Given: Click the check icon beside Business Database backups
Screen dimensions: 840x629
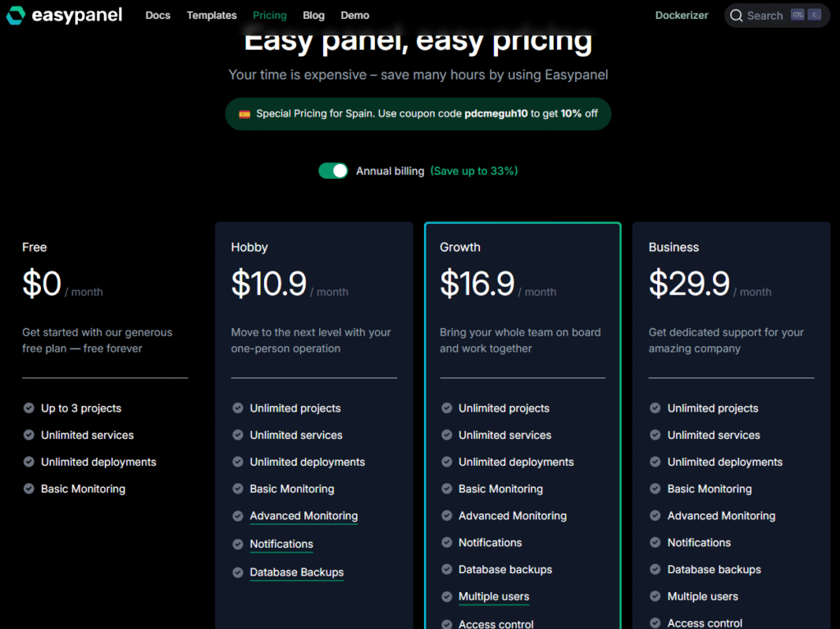Looking at the screenshot, I should pos(655,569).
